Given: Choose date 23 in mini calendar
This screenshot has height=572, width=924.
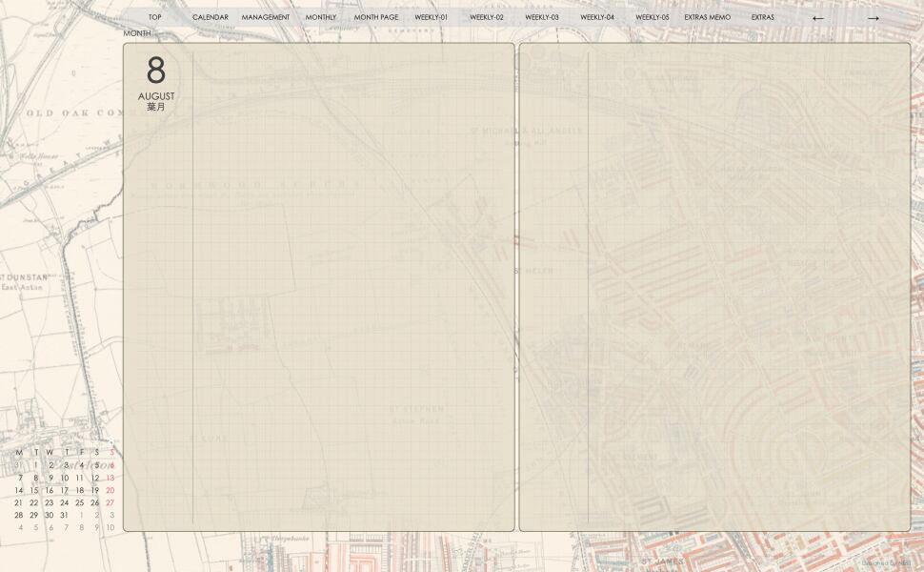Looking at the screenshot, I should [49, 502].
